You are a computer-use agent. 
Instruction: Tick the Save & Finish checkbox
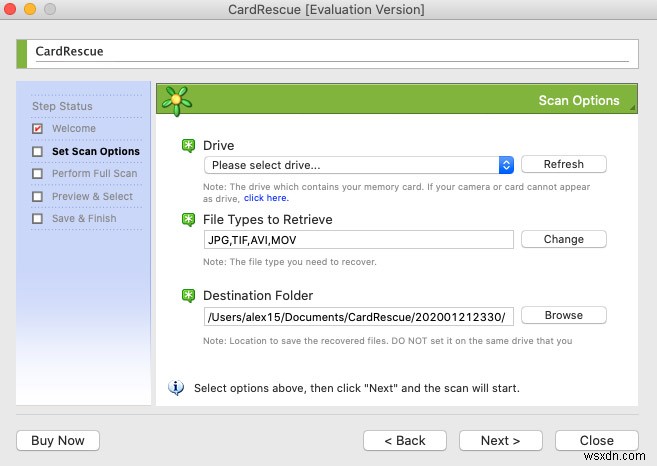pos(38,219)
